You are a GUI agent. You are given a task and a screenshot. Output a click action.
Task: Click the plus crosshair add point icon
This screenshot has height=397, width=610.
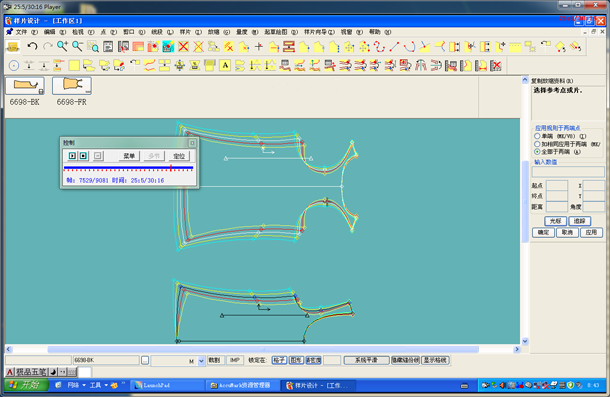(259, 47)
